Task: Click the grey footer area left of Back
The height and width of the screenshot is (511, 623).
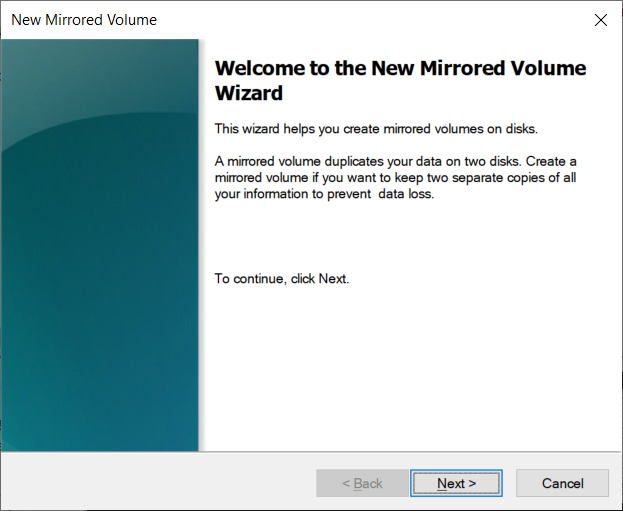Action: coord(159,481)
